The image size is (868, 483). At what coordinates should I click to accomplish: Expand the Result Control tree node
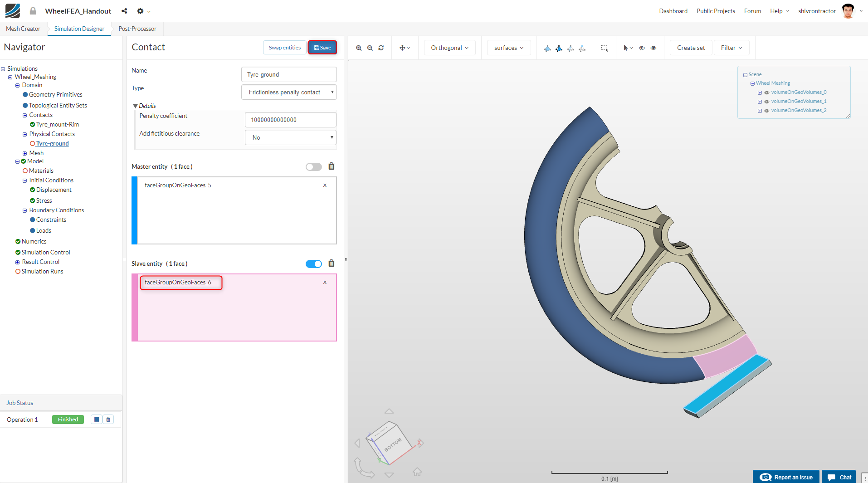tap(18, 262)
